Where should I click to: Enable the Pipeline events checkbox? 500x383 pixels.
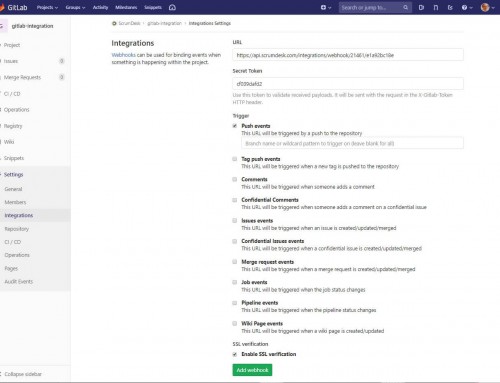[235, 303]
